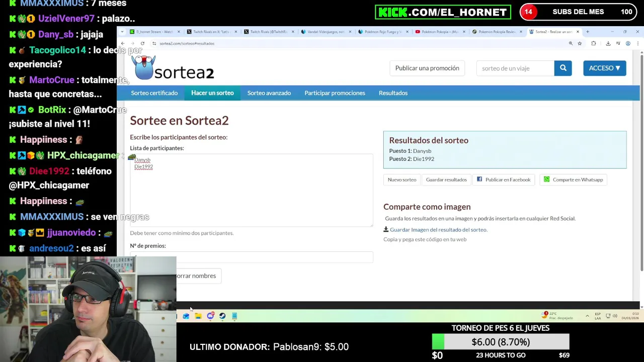Open browser tab search chevron

pos(122,32)
